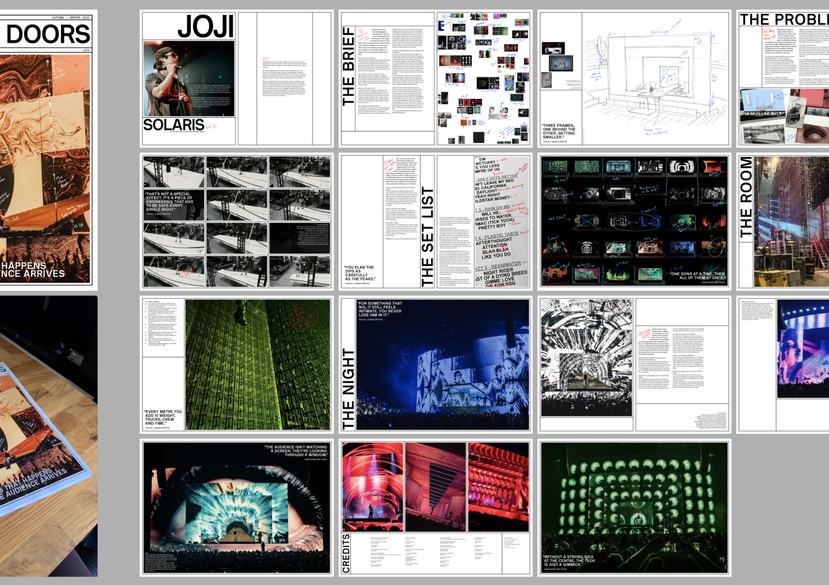Click the 'YOU PLAN THE DIPS' quote

[360, 273]
